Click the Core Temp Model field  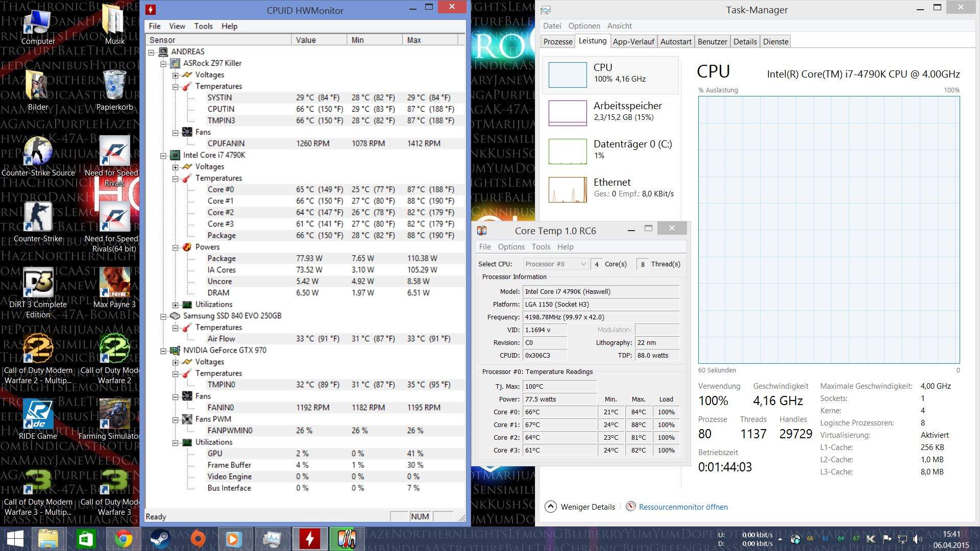[x=601, y=292]
